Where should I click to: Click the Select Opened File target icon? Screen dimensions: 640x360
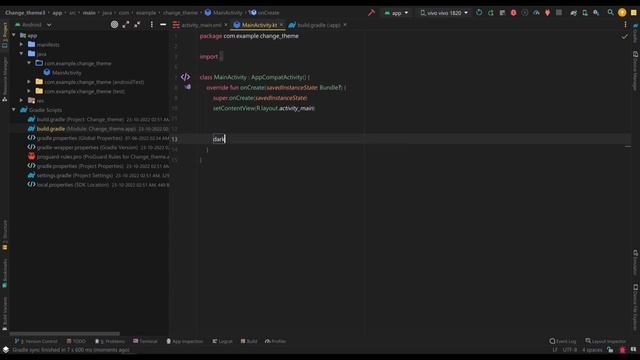(x=114, y=24)
